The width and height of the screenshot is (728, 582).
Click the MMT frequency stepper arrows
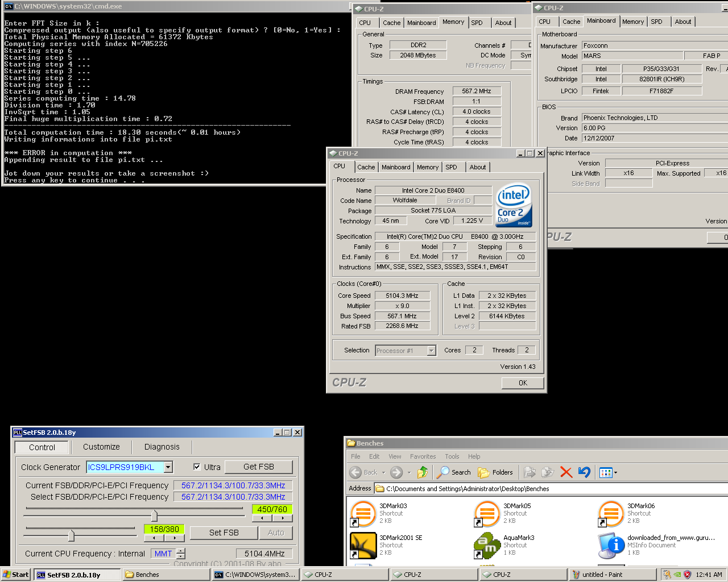[181, 554]
